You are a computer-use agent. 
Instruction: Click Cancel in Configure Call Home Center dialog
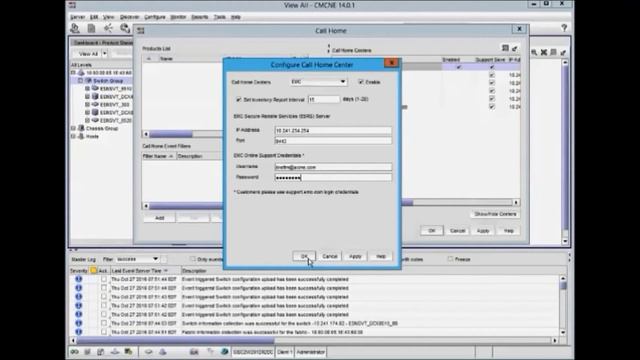(330, 256)
